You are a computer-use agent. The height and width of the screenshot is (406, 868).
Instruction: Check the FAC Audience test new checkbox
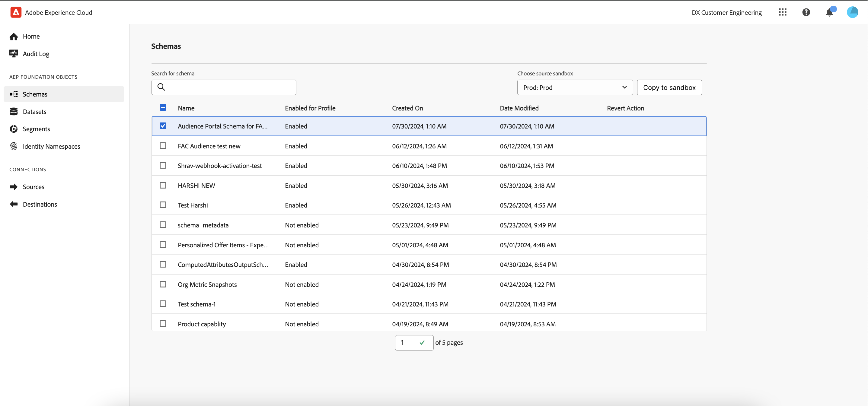point(163,146)
